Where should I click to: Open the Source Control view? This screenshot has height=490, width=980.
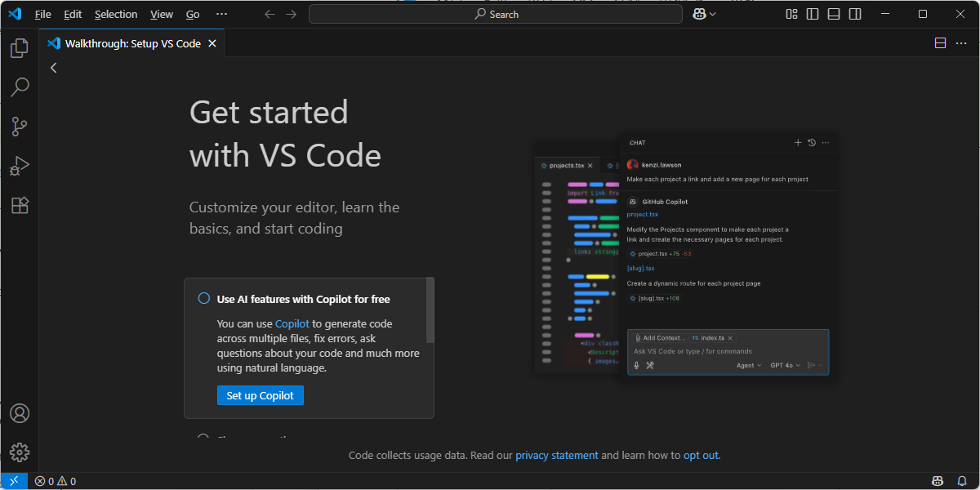tap(20, 127)
